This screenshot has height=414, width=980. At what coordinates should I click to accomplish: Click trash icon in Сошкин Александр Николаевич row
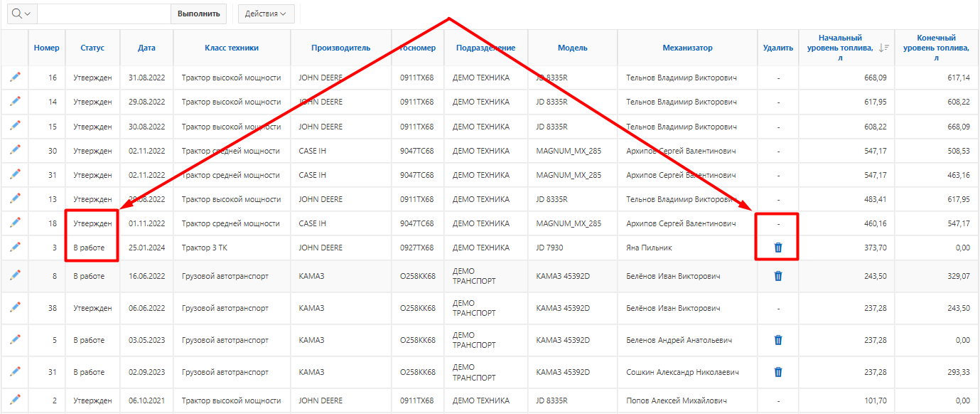(x=777, y=372)
